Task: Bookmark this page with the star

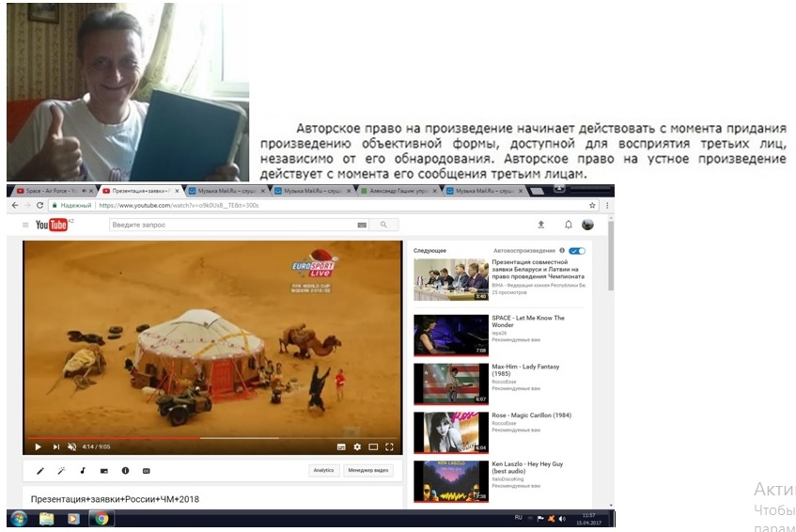Action: 592,206
